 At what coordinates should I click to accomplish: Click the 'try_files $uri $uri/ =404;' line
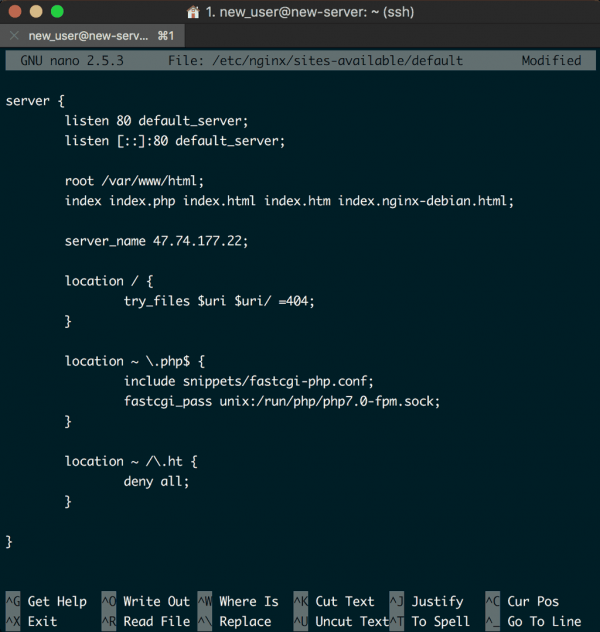click(219, 301)
